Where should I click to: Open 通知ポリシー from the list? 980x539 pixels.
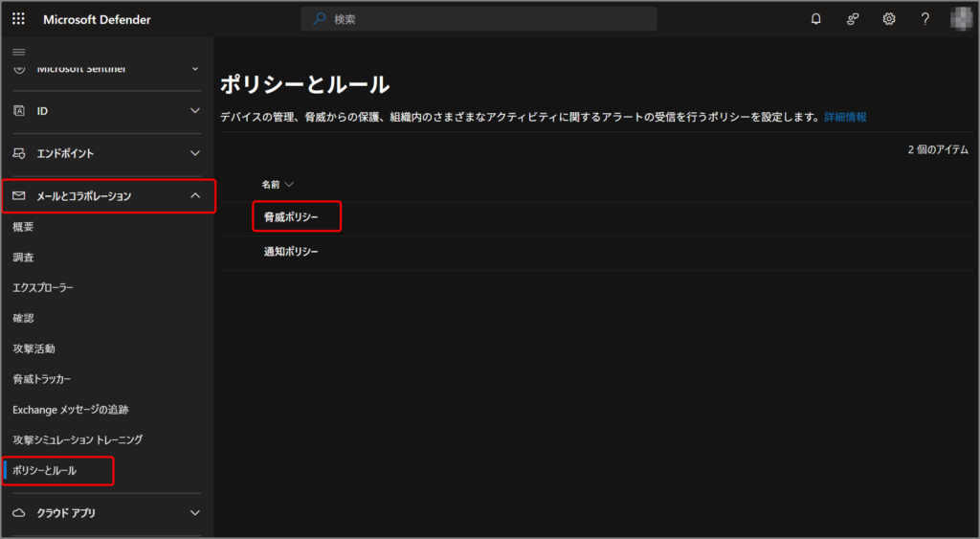click(291, 252)
